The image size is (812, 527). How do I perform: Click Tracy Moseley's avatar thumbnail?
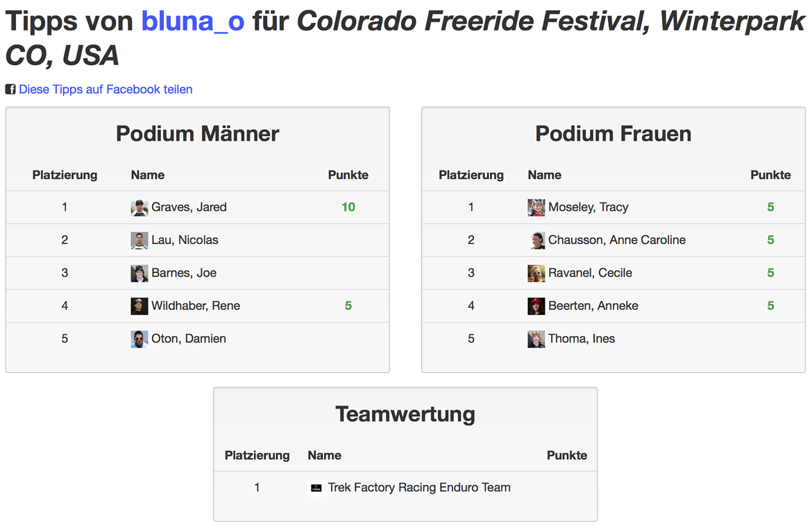tap(536, 207)
